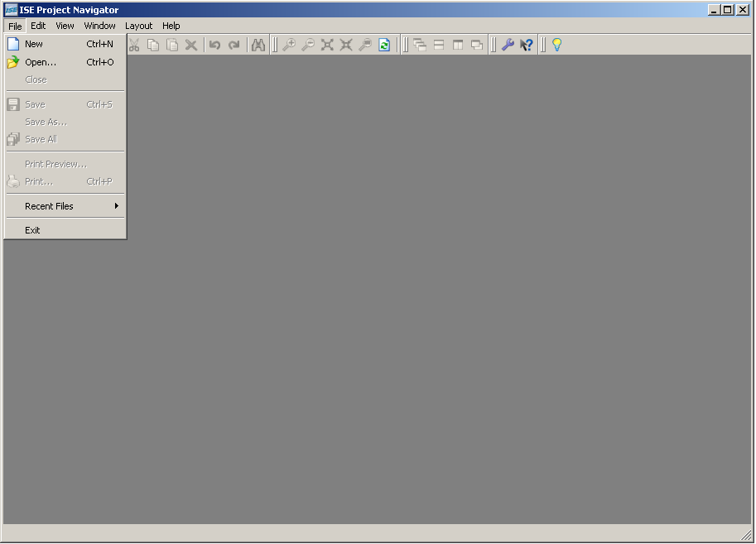Click the Zoom to Full View icon

pos(327,45)
